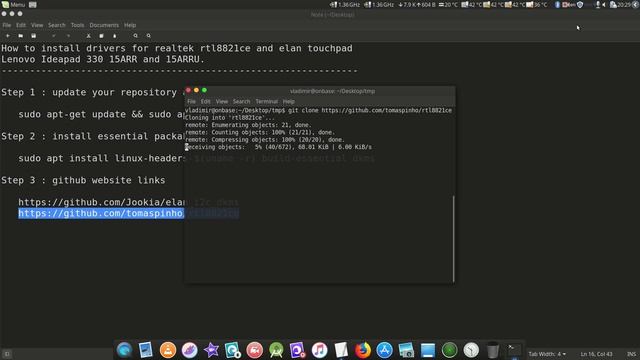
Task: Open the editor Edit menu
Action: pos(21,25)
